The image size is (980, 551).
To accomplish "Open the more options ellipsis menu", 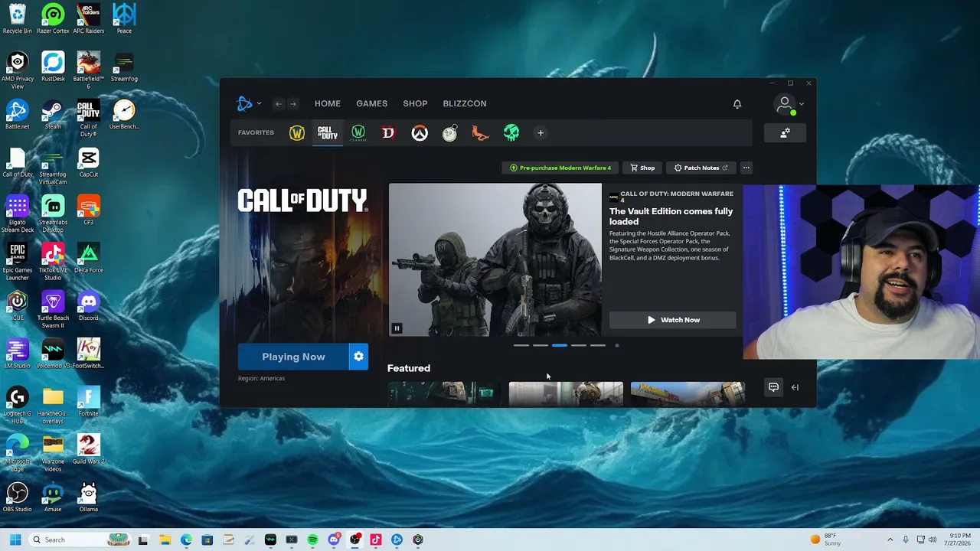I will 746,168.
